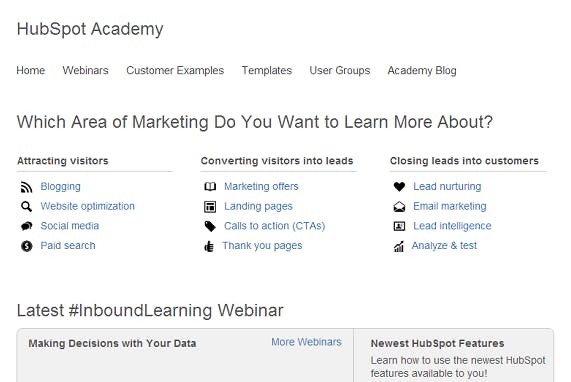Image resolution: width=571 pixels, height=382 pixels.
Task: Follow the Lead nurturing link
Action: pos(447,186)
